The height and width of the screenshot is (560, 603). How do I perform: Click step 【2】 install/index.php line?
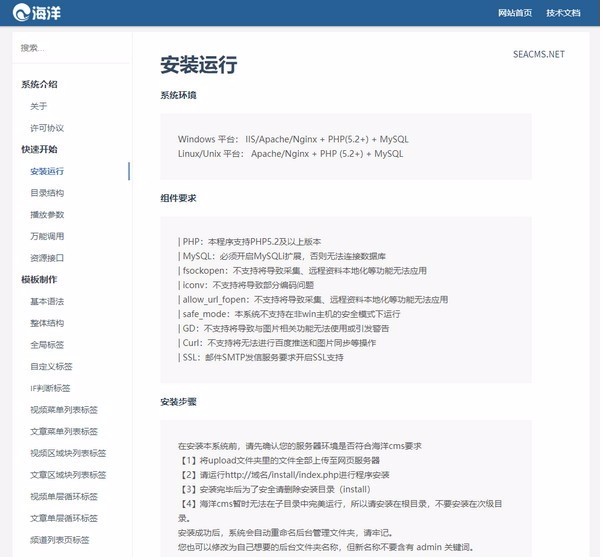(x=285, y=476)
